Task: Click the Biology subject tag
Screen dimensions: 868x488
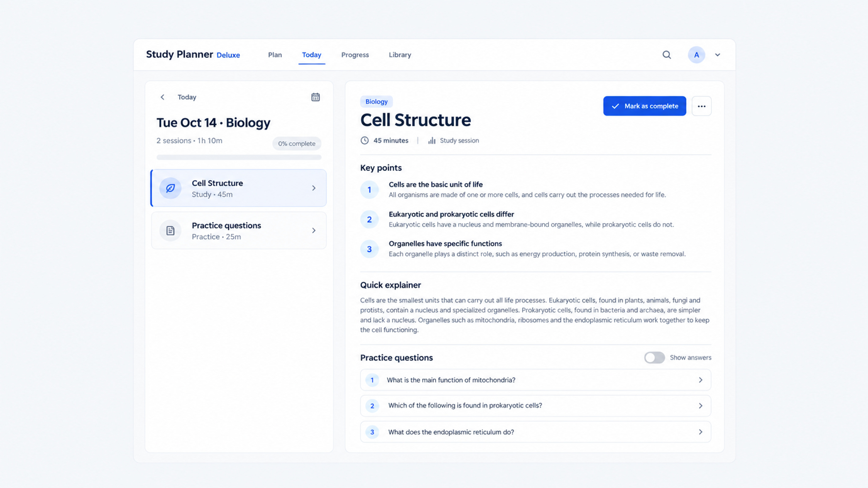Action: pos(376,102)
